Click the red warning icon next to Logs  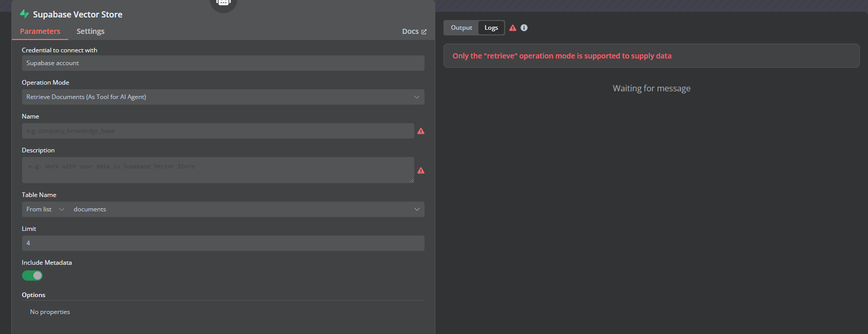coord(513,28)
